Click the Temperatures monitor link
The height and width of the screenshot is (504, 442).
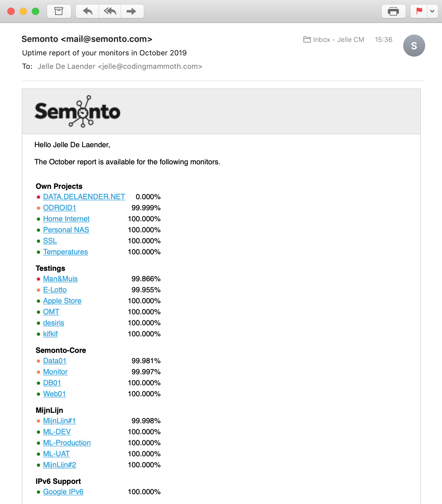pyautogui.click(x=65, y=252)
